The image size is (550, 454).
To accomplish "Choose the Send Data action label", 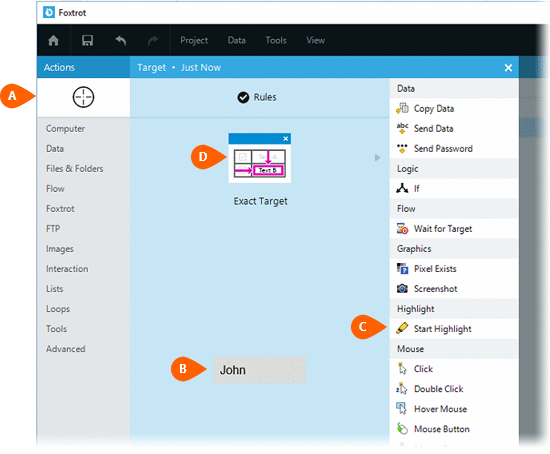I will (x=434, y=129).
